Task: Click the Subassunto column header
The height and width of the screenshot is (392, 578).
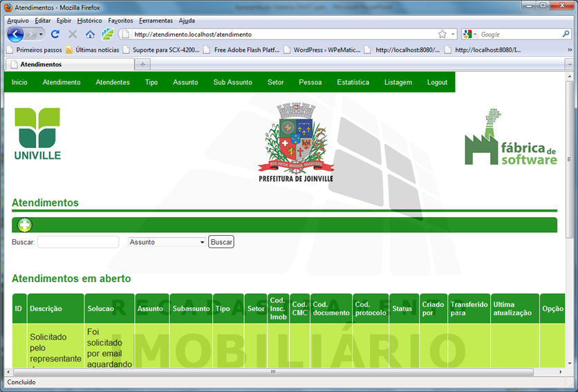Action: (191, 308)
